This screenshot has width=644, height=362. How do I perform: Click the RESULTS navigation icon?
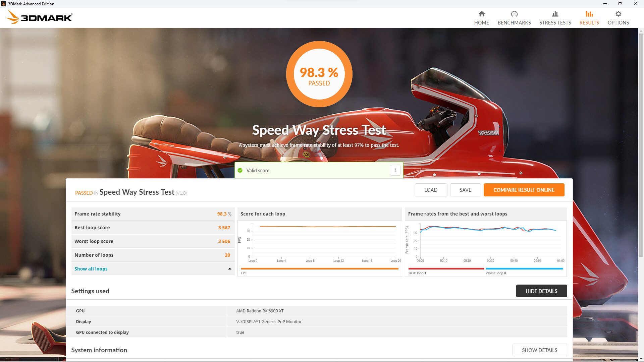coord(589,14)
